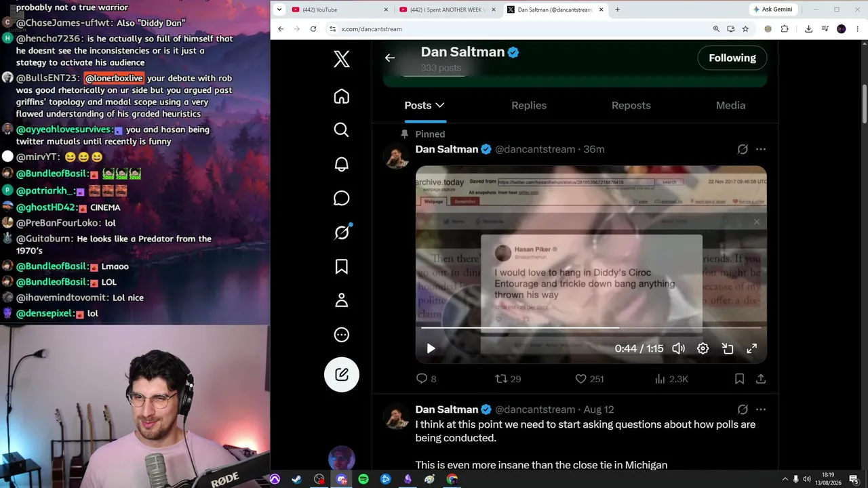This screenshot has width=868, height=488.
Task: Repost the pinned post
Action: [x=508, y=379]
